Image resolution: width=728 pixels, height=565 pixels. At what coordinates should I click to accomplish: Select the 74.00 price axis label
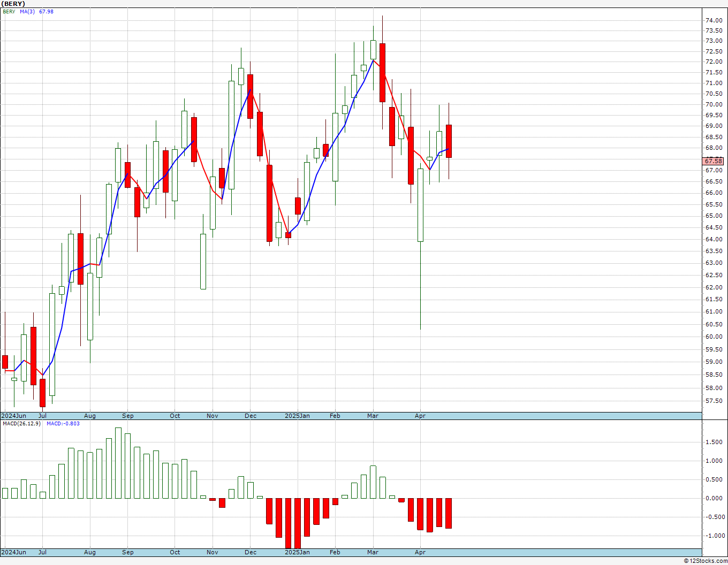click(x=714, y=20)
